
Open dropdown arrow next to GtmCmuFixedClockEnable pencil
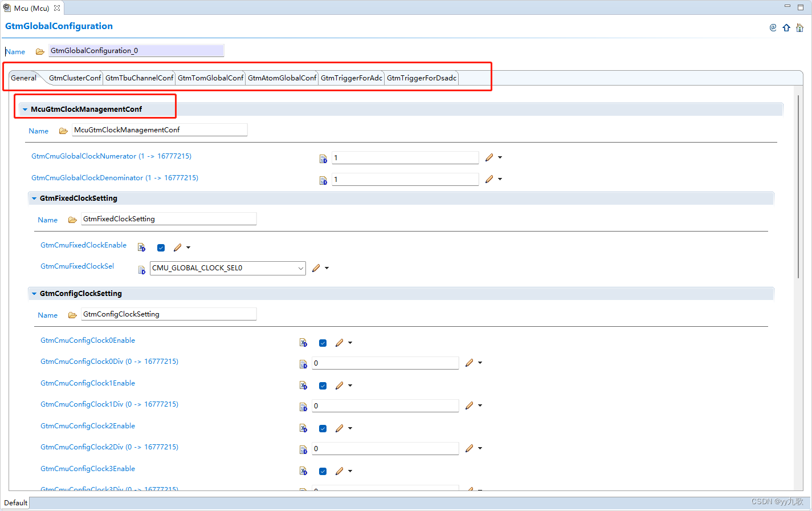(188, 248)
